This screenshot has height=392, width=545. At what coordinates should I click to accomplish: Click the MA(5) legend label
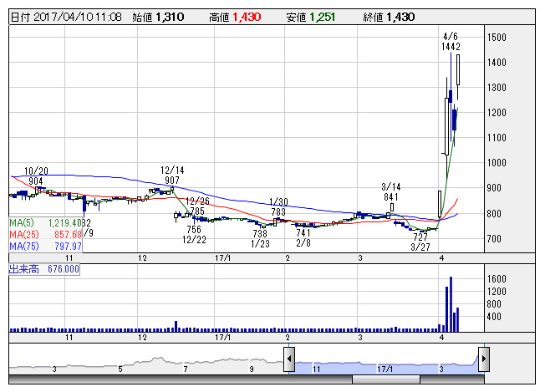[23, 223]
